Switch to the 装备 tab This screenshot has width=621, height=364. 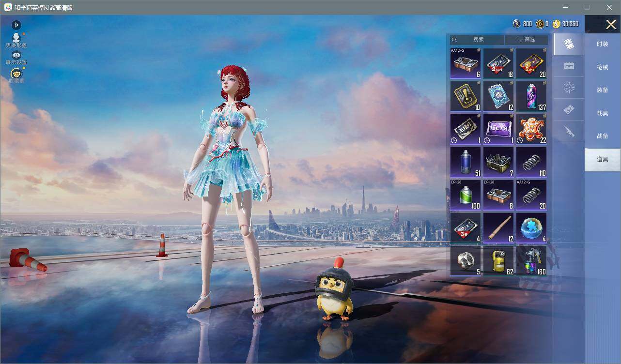tap(603, 90)
